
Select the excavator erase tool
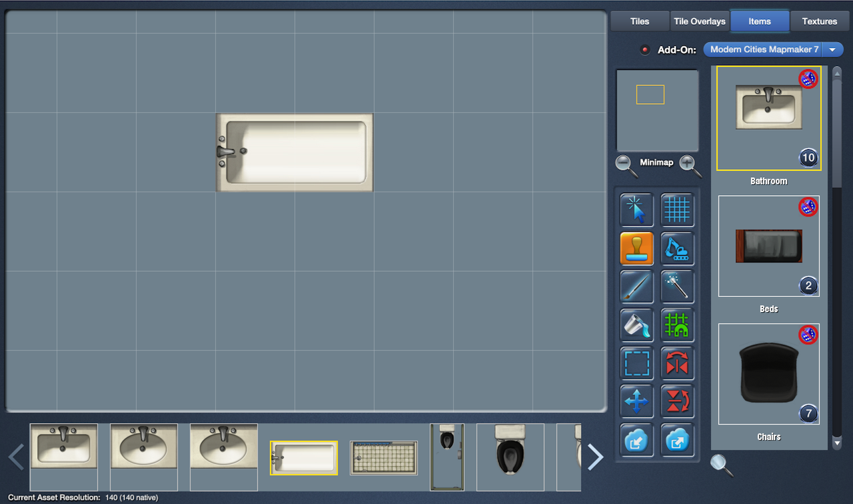[x=677, y=249]
